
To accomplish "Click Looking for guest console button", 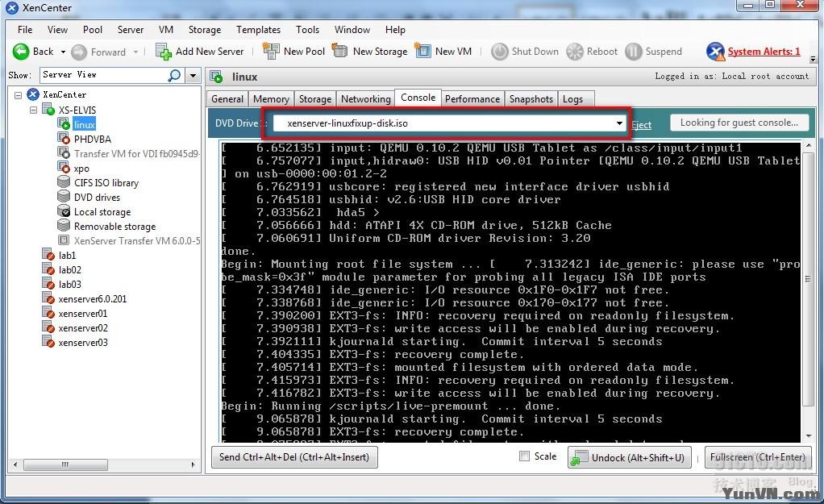I will tap(739, 123).
